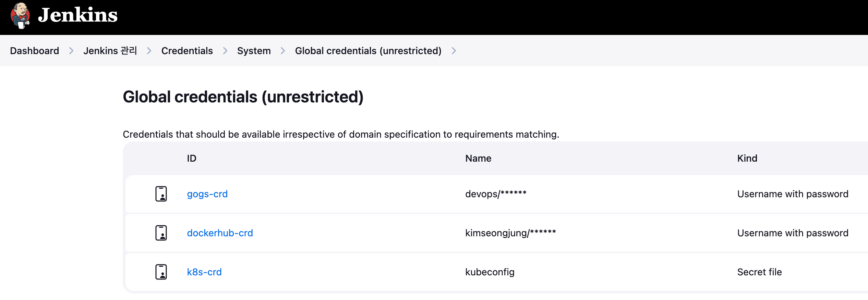Open the gogs-crd credential link
868x300 pixels.
207,194
